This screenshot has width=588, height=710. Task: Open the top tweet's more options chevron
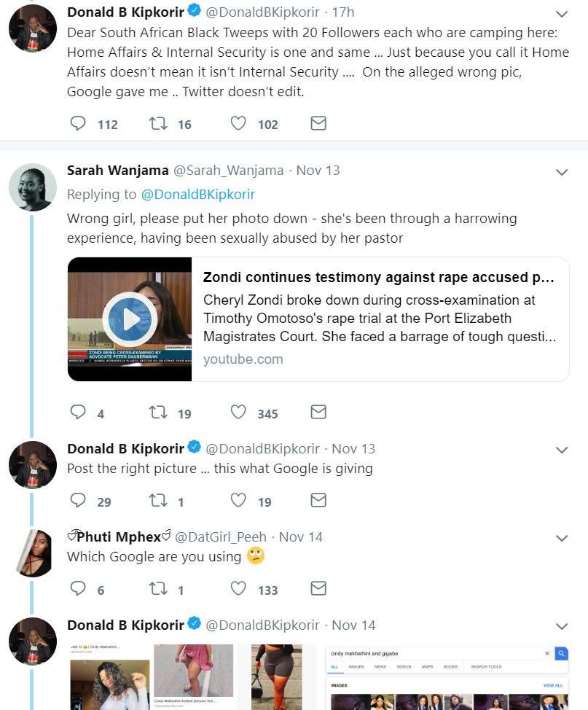(562, 14)
